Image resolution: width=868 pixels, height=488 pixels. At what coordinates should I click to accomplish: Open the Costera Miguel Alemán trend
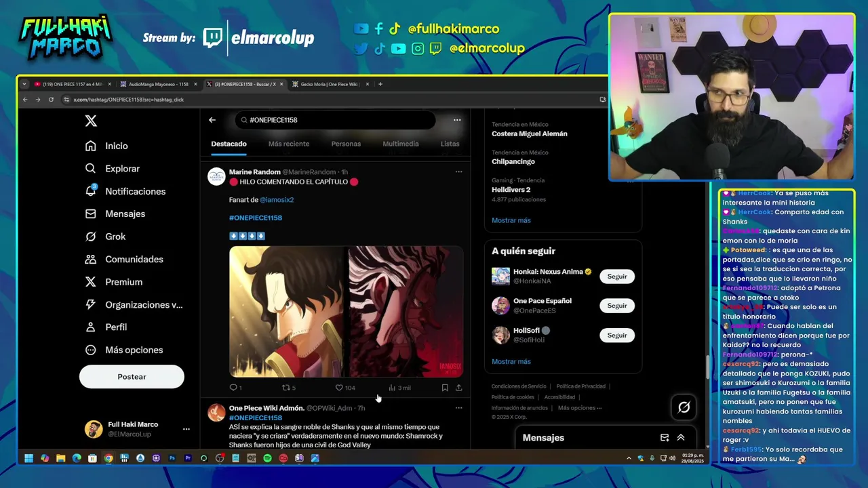pyautogui.click(x=530, y=134)
